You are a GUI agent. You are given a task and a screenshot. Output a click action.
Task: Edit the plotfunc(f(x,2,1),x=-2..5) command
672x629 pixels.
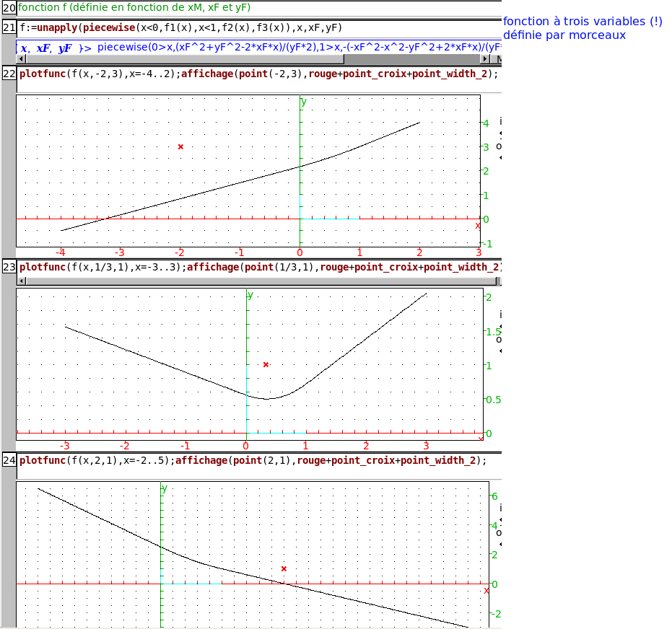coord(259,465)
